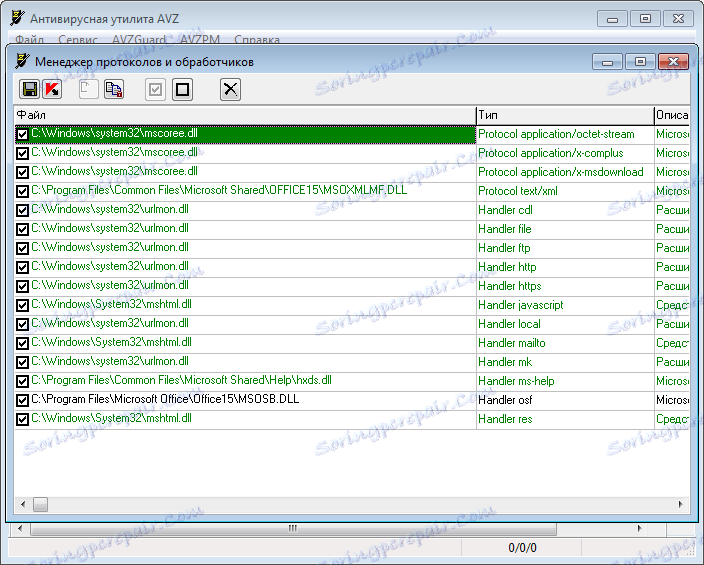
Task: Toggle the Handler https row checkbox
Action: pyautogui.click(x=22, y=286)
